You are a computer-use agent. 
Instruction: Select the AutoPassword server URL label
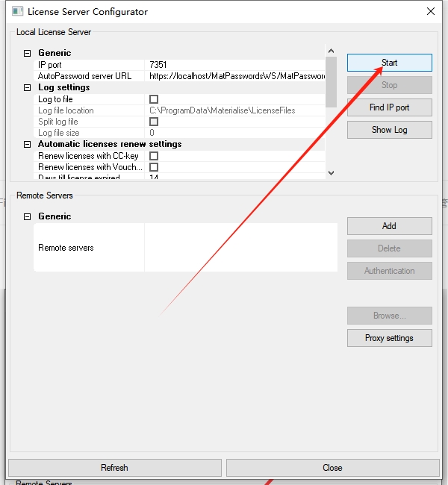click(x=84, y=76)
